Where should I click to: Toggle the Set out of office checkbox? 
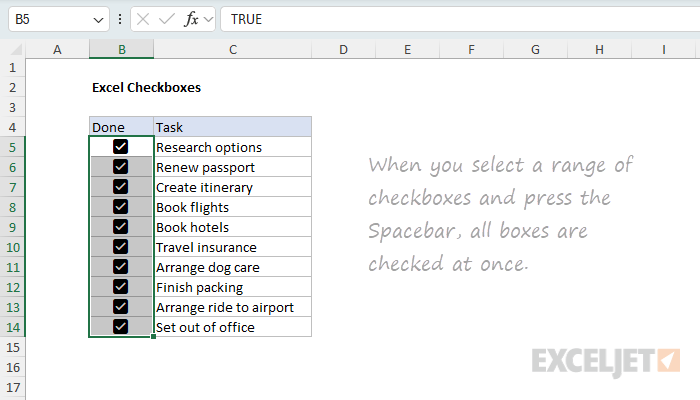(121, 326)
